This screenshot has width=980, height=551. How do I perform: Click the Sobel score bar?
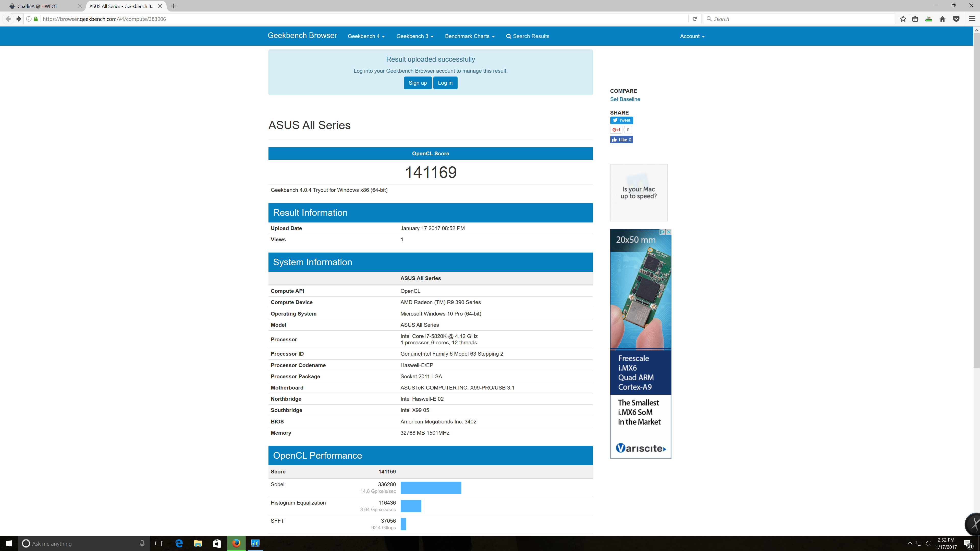pos(431,487)
